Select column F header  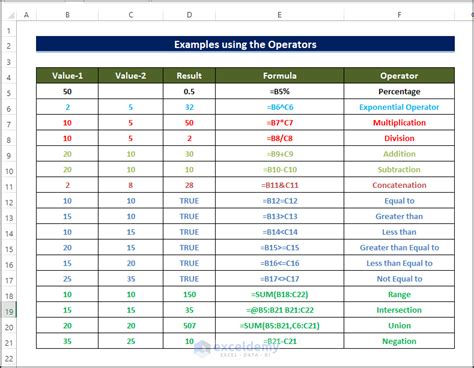click(x=399, y=15)
